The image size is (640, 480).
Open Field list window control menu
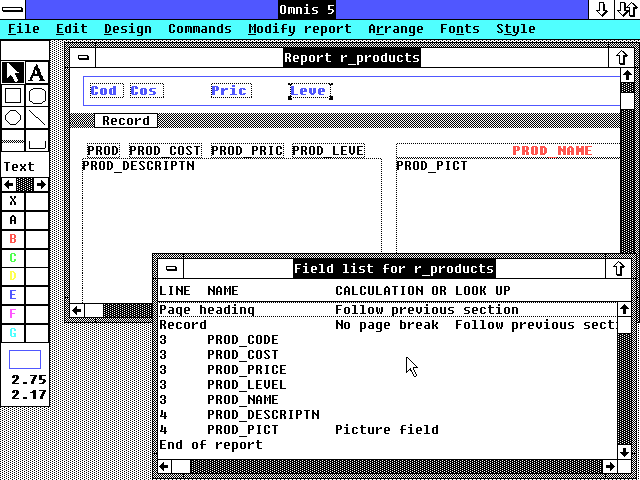pyautogui.click(x=171, y=269)
